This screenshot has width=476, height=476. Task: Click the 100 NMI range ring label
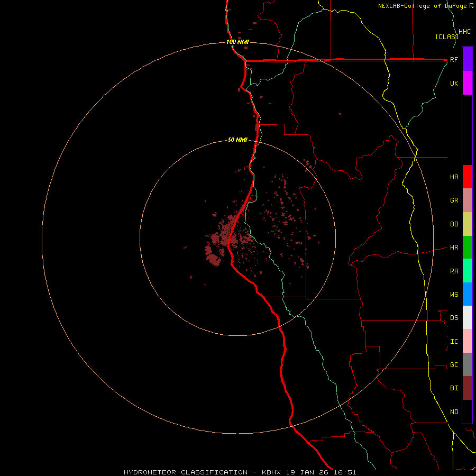coord(237,42)
